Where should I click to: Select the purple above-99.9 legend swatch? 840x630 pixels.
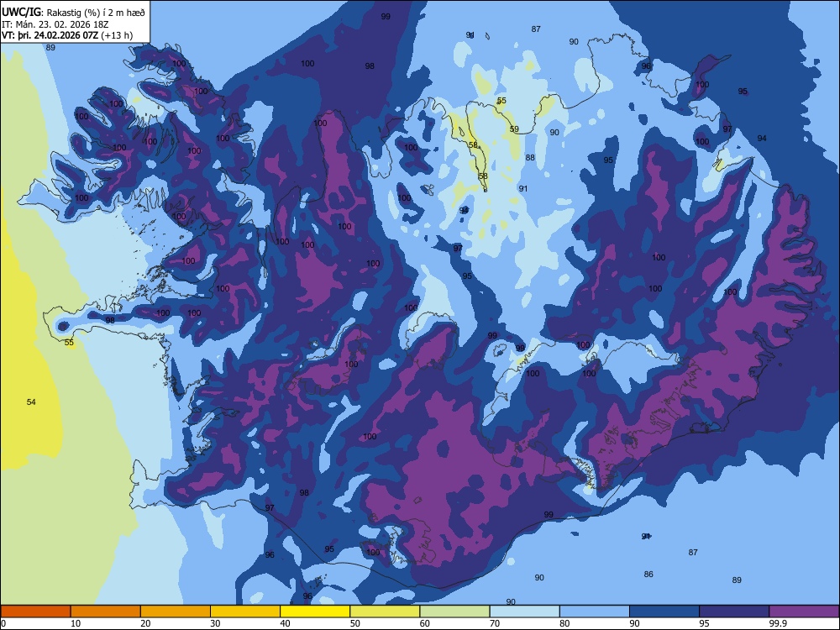pos(804,612)
